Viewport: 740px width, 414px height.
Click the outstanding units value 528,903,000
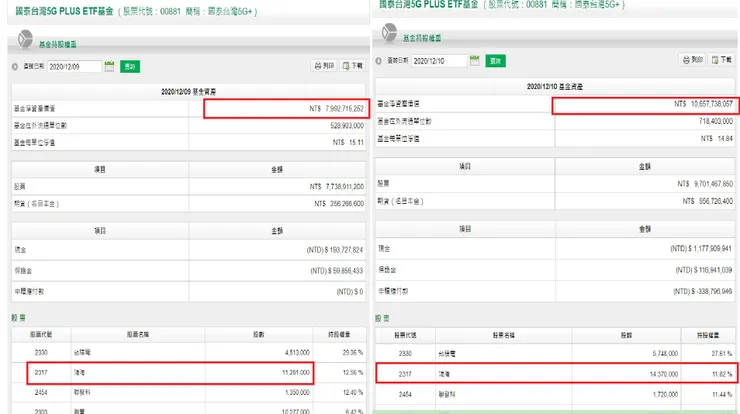click(347, 126)
